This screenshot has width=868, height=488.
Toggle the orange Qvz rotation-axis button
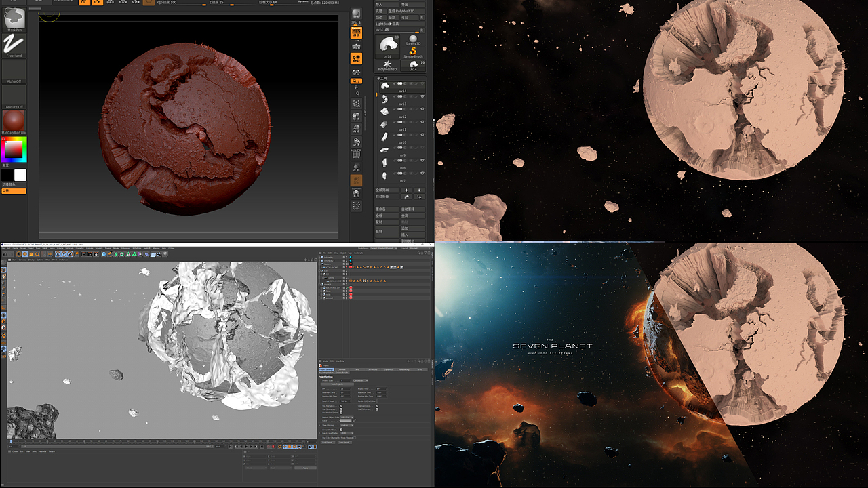pyautogui.click(x=356, y=81)
